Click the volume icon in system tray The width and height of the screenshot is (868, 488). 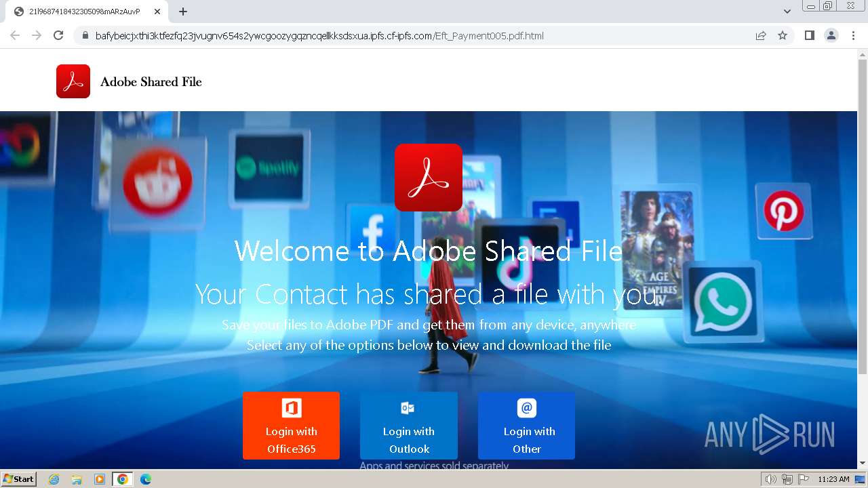(x=771, y=479)
